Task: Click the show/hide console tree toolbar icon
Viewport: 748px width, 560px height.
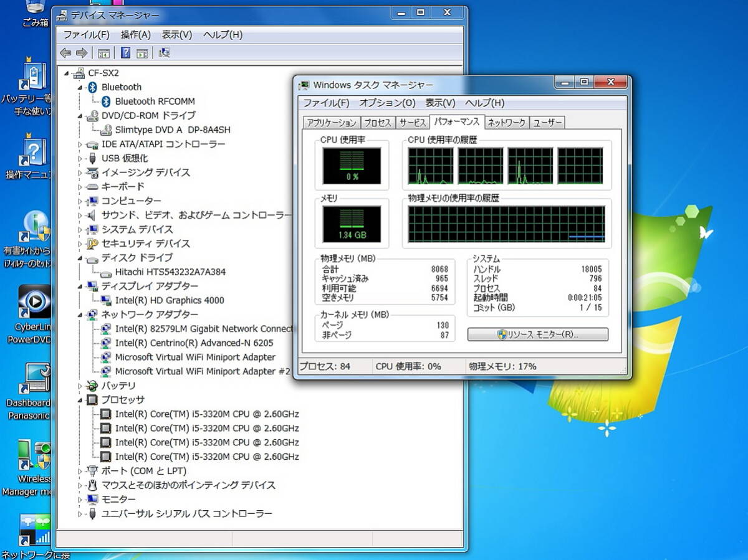Action: pyautogui.click(x=103, y=53)
